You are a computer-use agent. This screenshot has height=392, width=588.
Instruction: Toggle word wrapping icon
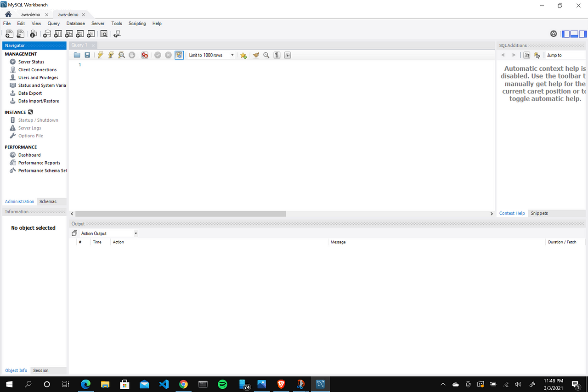[x=288, y=55]
